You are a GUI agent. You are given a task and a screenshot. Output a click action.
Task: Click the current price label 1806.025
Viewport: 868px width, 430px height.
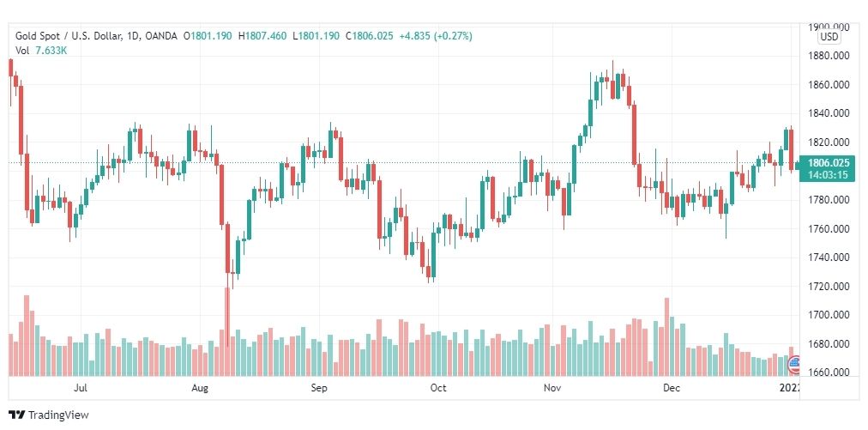829,163
